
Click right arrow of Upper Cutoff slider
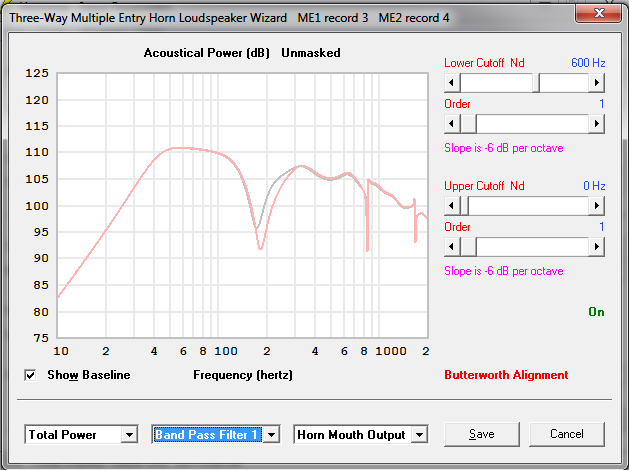[x=597, y=205]
